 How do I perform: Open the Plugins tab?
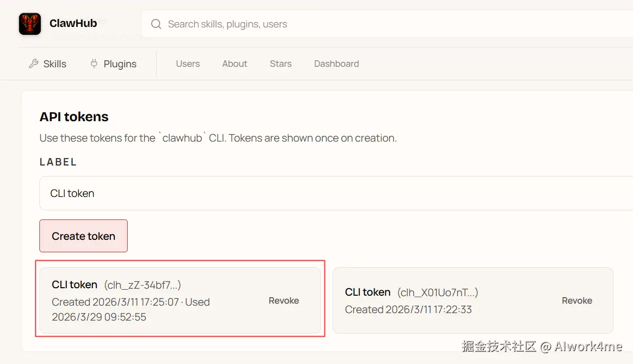113,64
